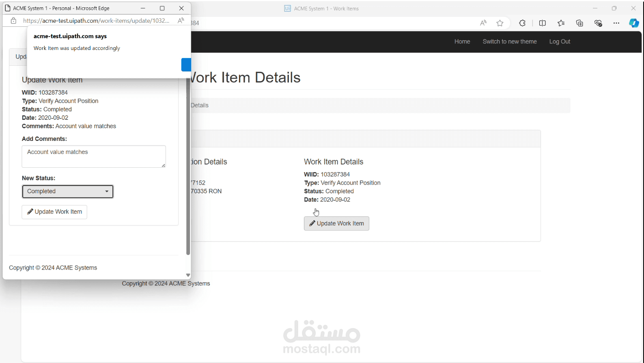This screenshot has height=363, width=644.
Task: Maximize the ACME System 1 popup window
Action: [x=162, y=8]
